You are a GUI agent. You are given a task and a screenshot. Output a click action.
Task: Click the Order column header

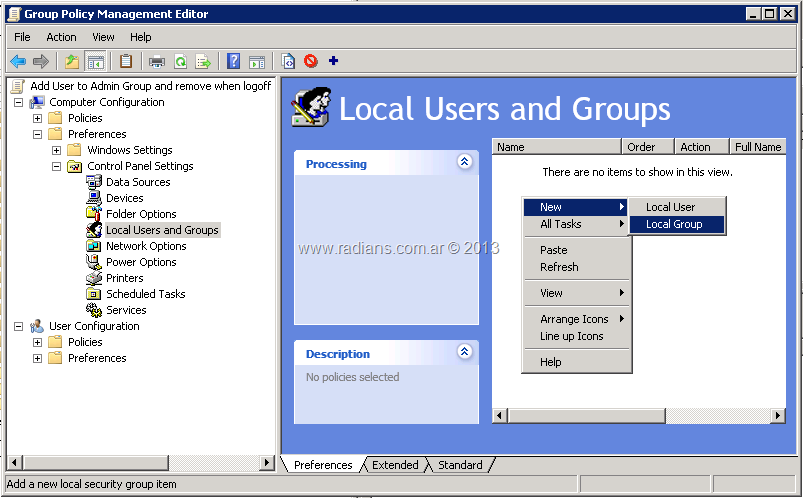641,147
